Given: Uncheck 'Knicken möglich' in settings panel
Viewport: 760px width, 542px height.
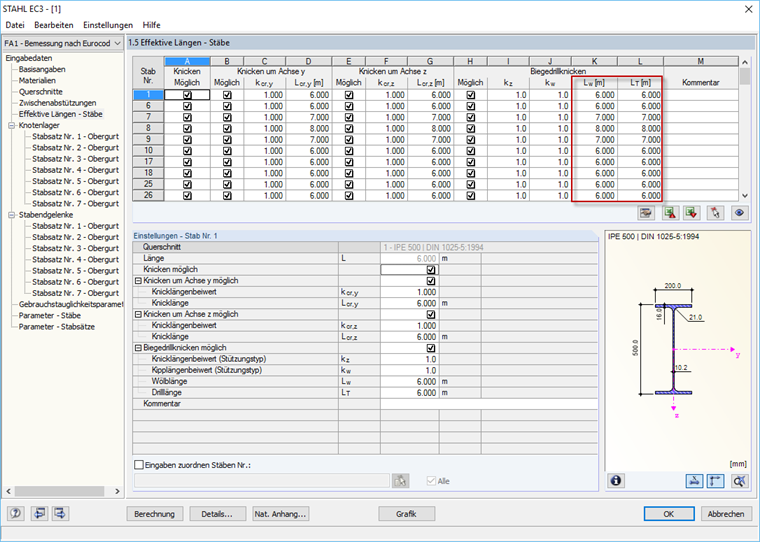Looking at the screenshot, I should (431, 270).
